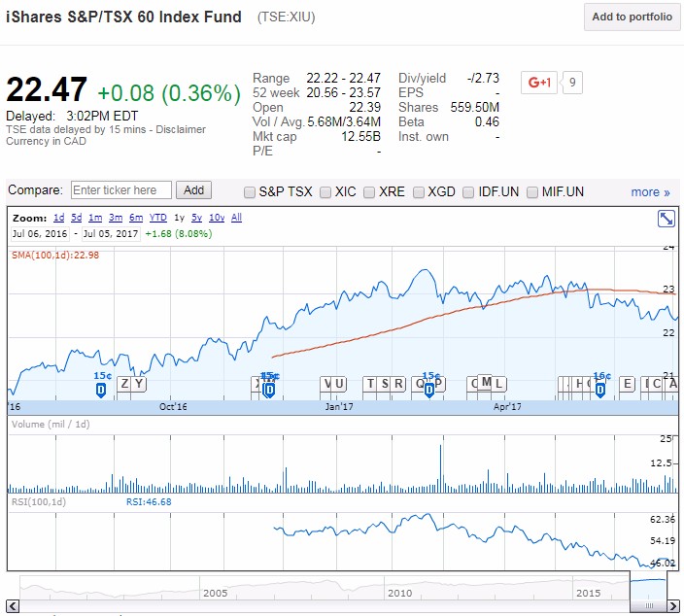
Task: Click the start date field Jul 06, 2016
Action: 40,234
